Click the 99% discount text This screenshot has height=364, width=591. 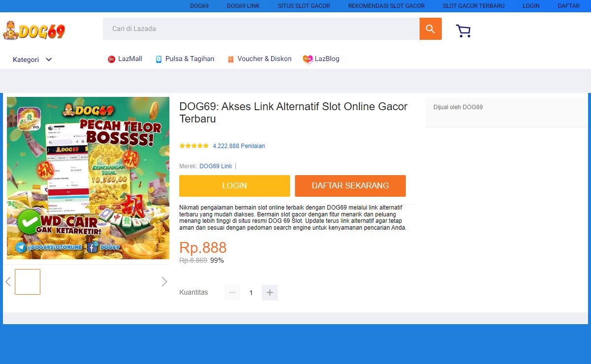click(x=217, y=260)
